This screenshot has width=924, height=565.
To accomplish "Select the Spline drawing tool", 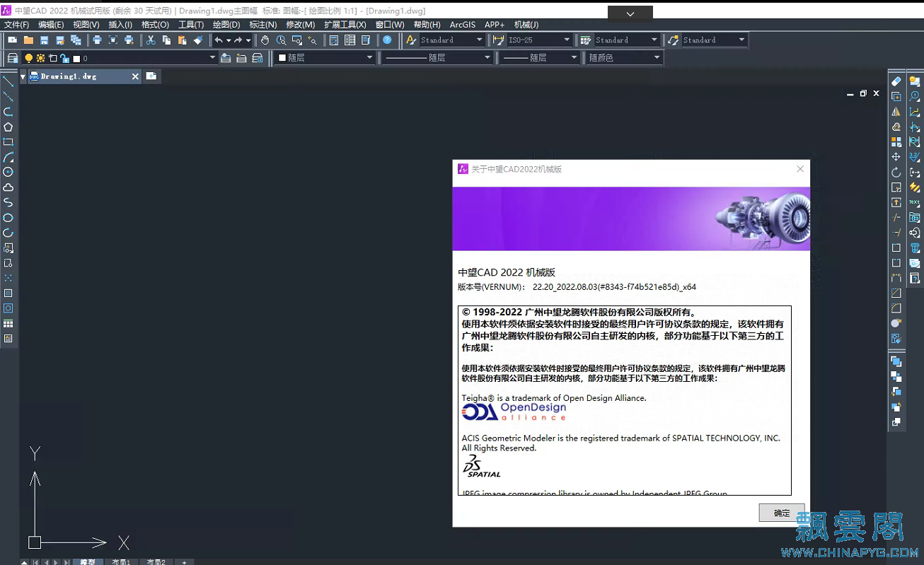I will (8, 203).
